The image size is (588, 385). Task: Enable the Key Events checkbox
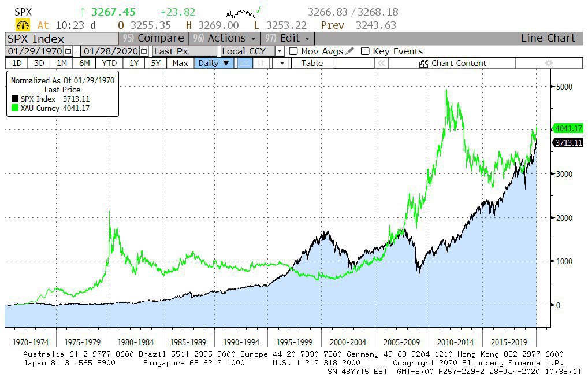point(365,51)
